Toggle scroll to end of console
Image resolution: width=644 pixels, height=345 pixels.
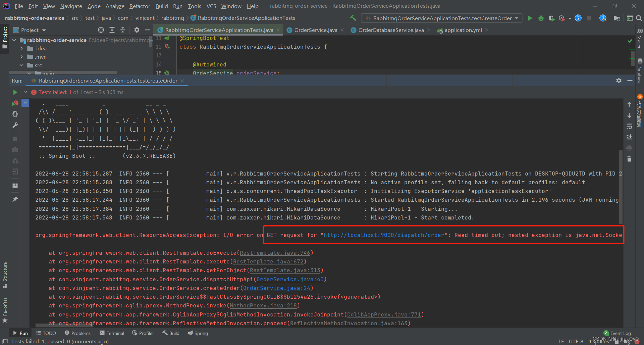tap(629, 137)
